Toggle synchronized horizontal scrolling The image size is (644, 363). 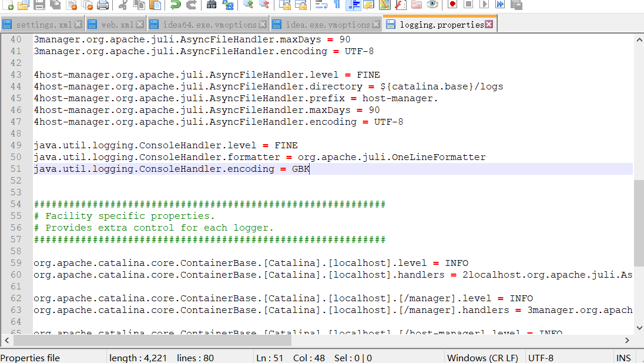(301, 5)
